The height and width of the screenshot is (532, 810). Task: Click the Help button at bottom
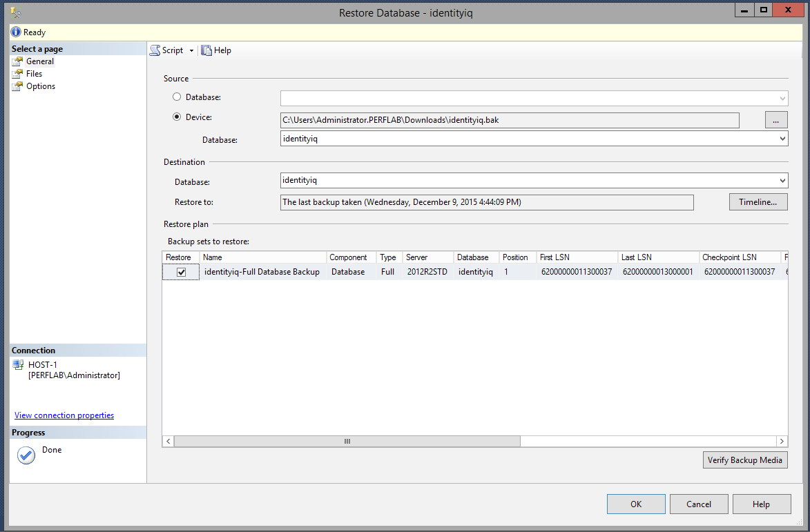click(x=762, y=504)
